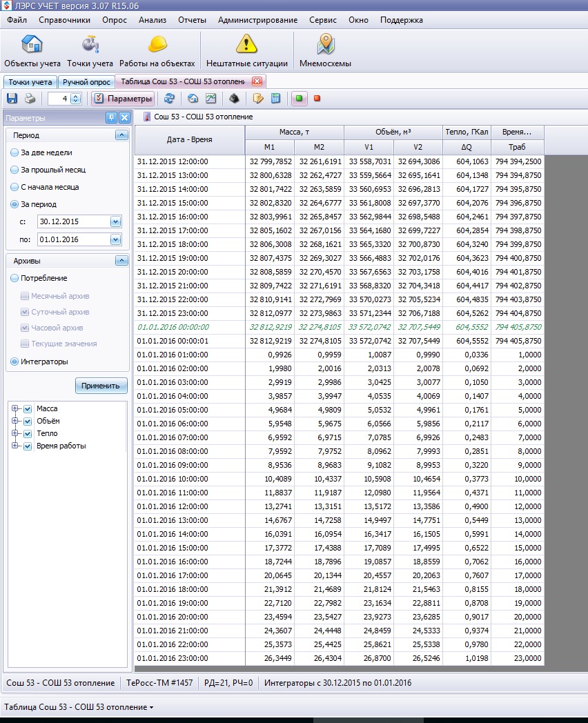Switch to the Точки учета tab
588x723 pixels.
click(x=30, y=82)
